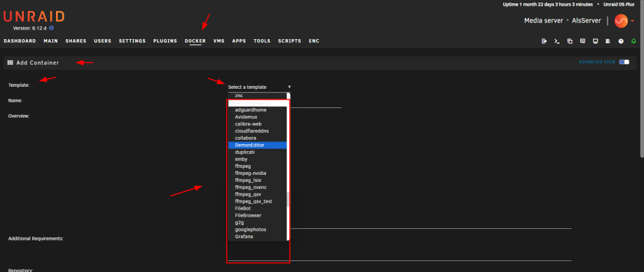Go to the Main tab

pos(50,41)
